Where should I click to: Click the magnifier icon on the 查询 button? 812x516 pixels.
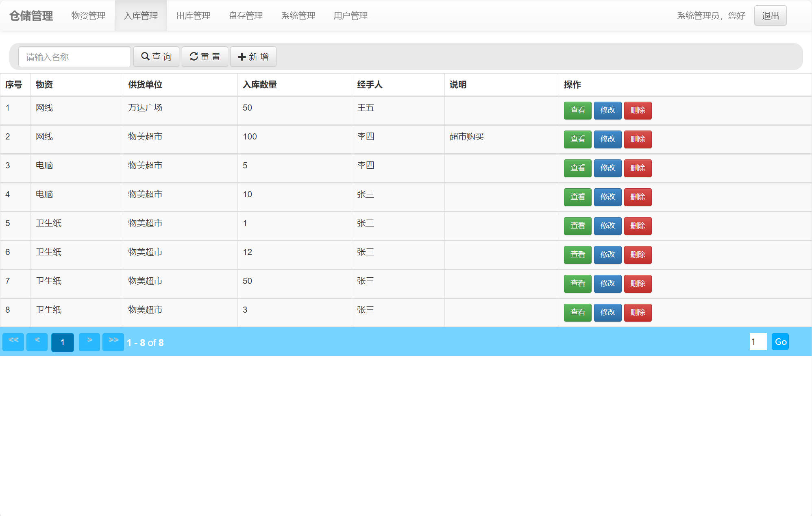point(145,57)
